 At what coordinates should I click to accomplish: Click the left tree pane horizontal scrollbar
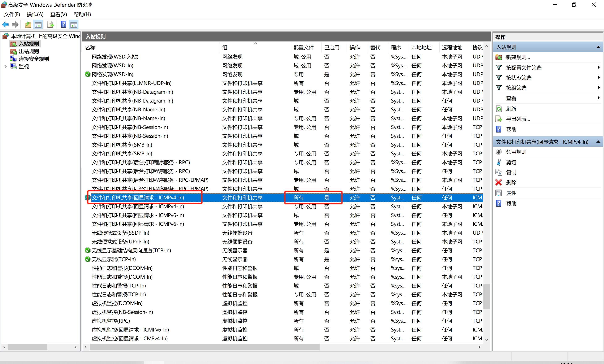click(x=28, y=347)
